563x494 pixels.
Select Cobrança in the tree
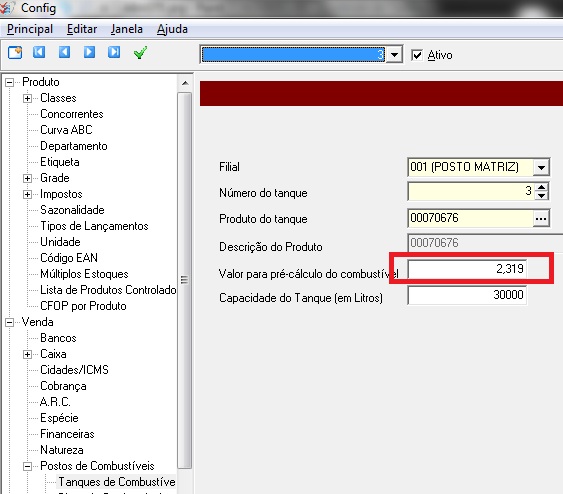[x=63, y=386]
